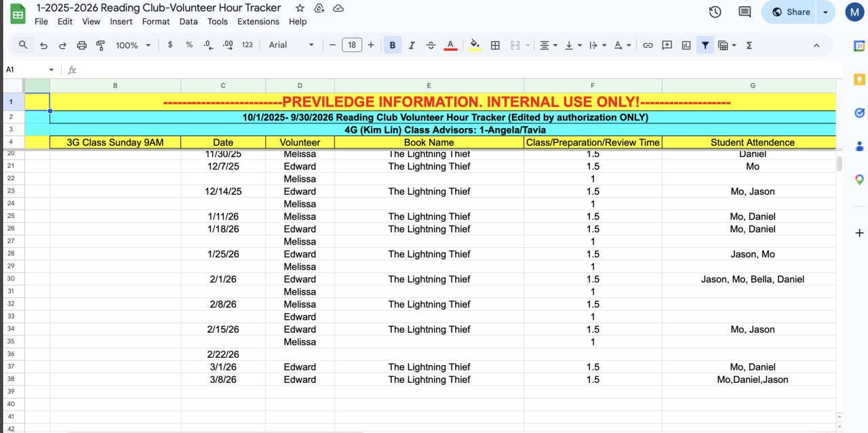
Task: Open the Google account avatar
Action: point(854,12)
